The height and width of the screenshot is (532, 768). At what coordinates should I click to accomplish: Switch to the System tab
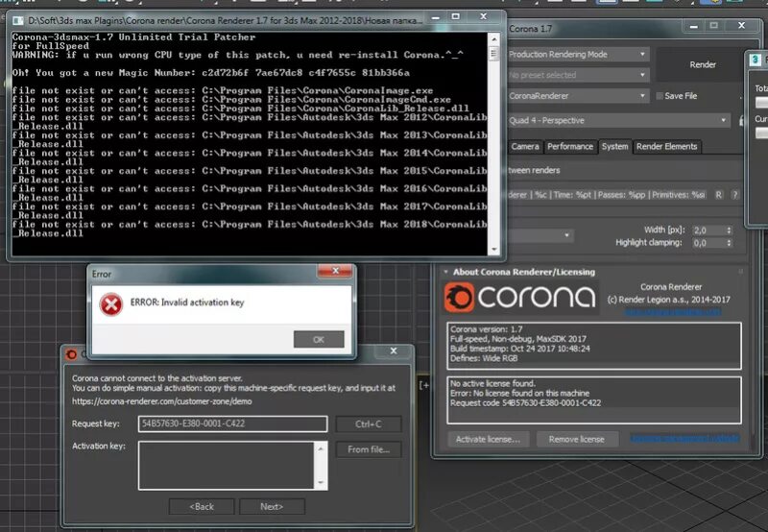[614, 147]
